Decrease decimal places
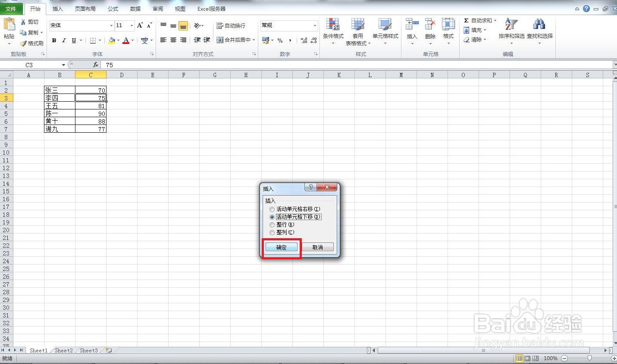617x364 pixels. click(x=313, y=40)
